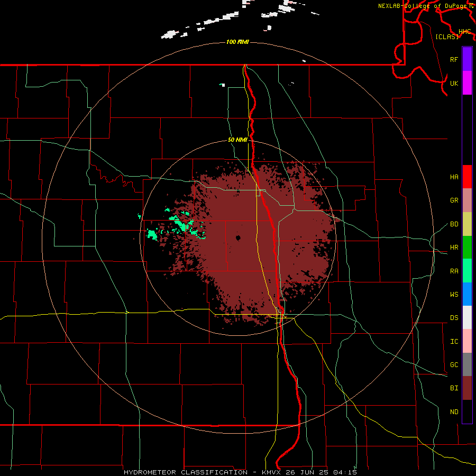Viewport: 476px width, 476px height.
Task: Click the WS legend label
Action: (x=454, y=295)
